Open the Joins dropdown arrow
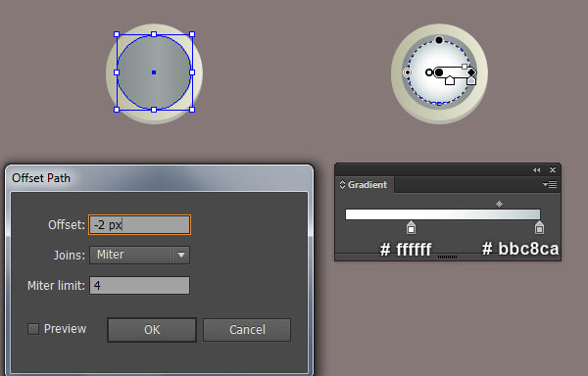The height and width of the screenshot is (376, 588). [181, 255]
